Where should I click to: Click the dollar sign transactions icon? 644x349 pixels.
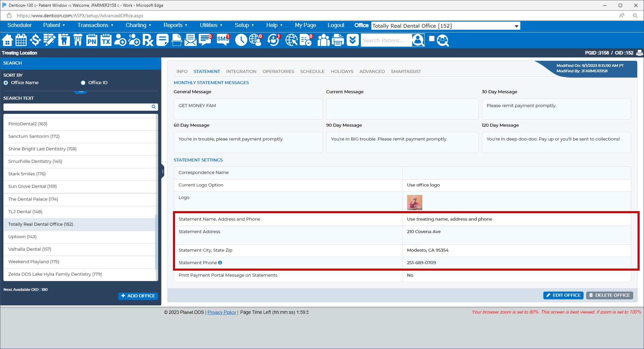click(35, 40)
